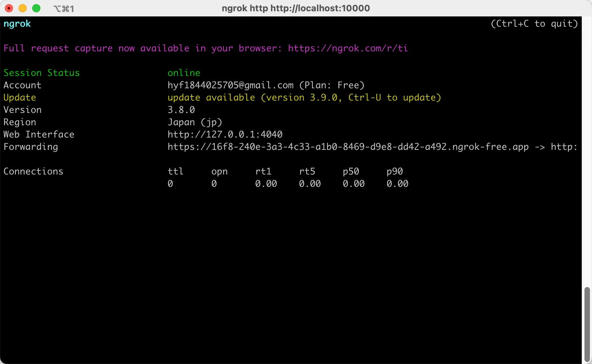Click the 'Web Interface' label

pos(39,134)
